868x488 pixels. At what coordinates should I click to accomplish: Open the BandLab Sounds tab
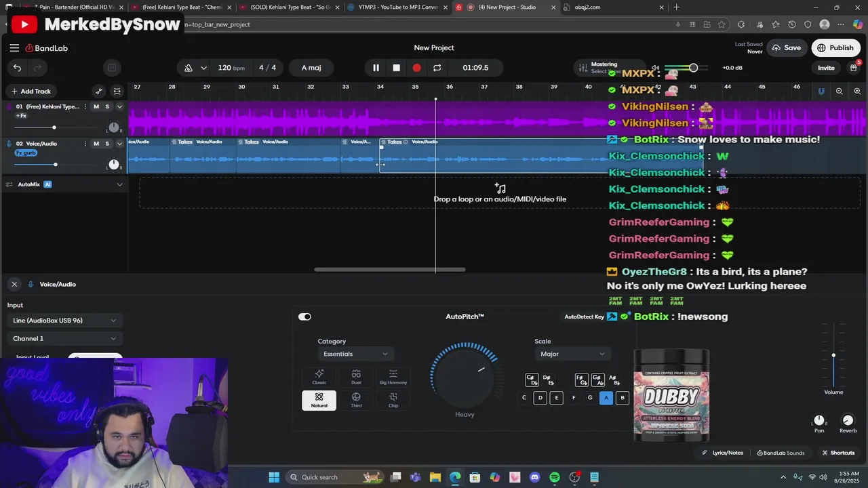(781, 453)
